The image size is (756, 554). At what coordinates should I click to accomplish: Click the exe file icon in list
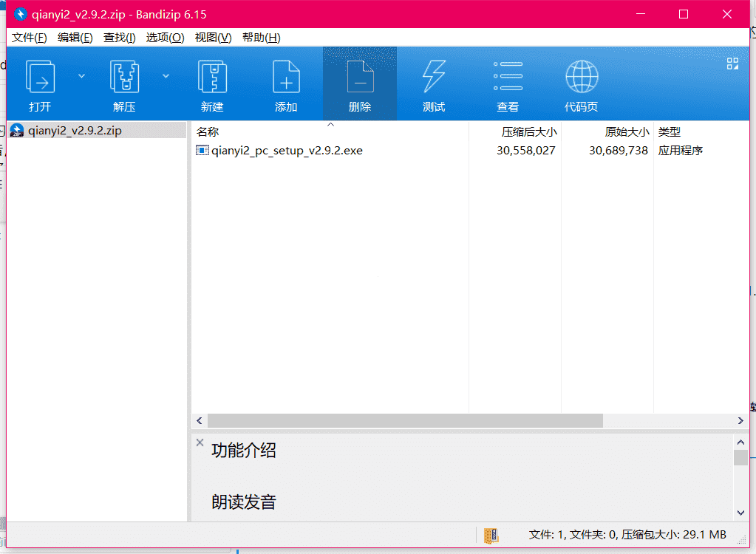tap(202, 150)
